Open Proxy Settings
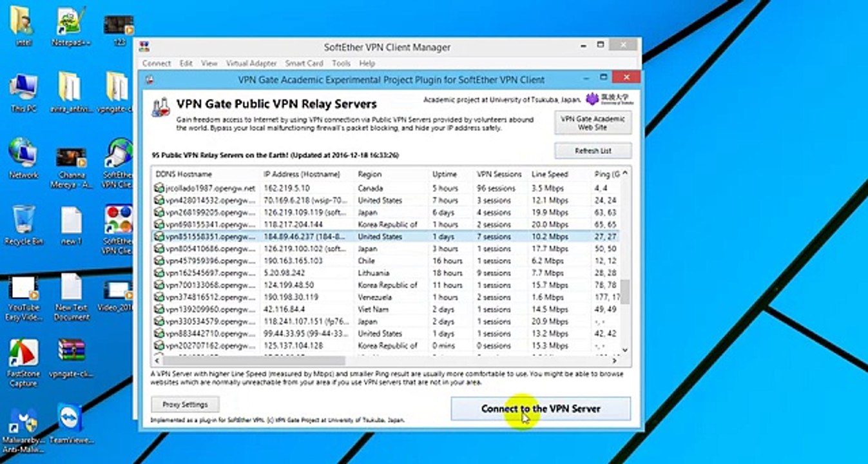Viewport: 868px width, 464px height. [186, 405]
